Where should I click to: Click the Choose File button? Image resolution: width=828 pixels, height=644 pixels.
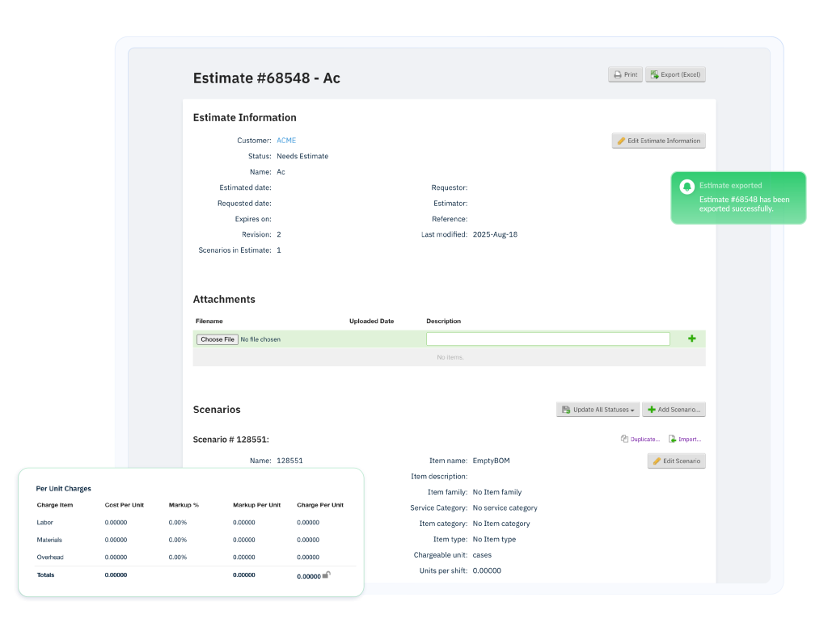(x=218, y=339)
